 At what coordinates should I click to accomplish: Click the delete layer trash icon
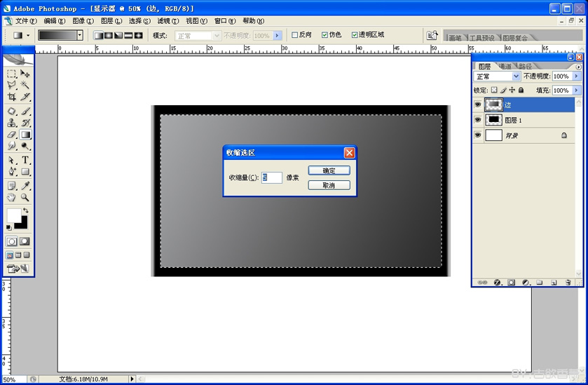click(568, 282)
